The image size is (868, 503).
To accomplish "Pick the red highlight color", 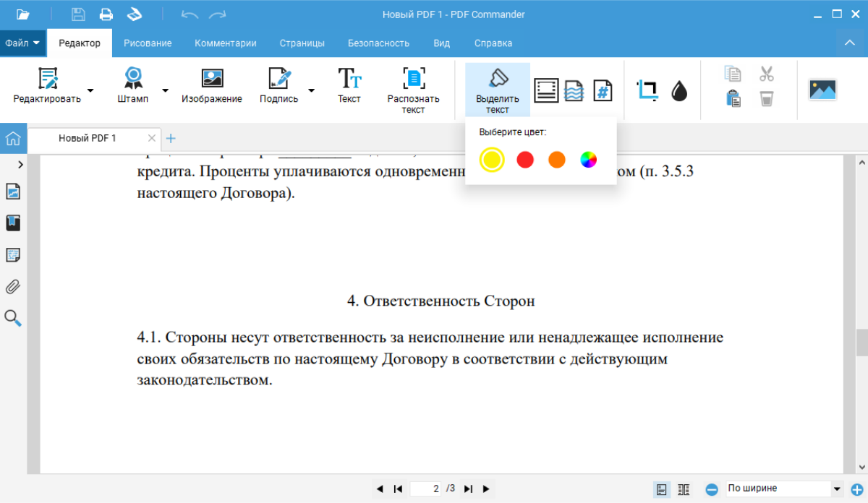I will 525,160.
